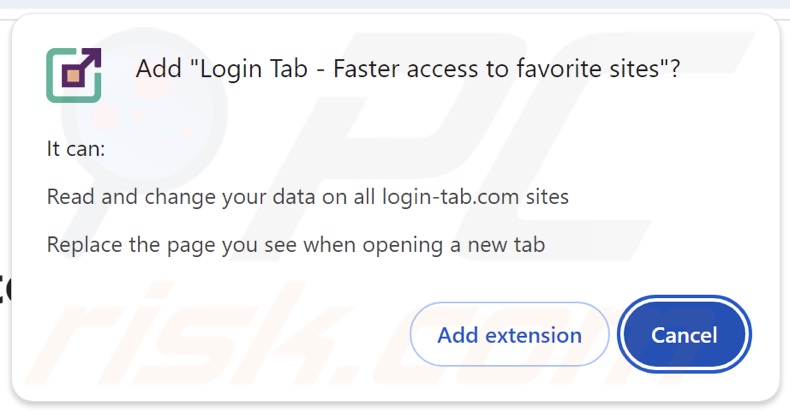
Task: Select the "Replace the page you see" permission line
Action: (x=295, y=245)
